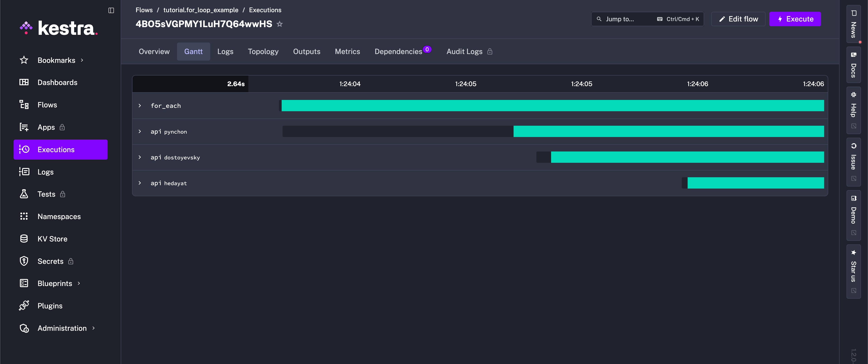Open the Plugins plug icon

24,306
